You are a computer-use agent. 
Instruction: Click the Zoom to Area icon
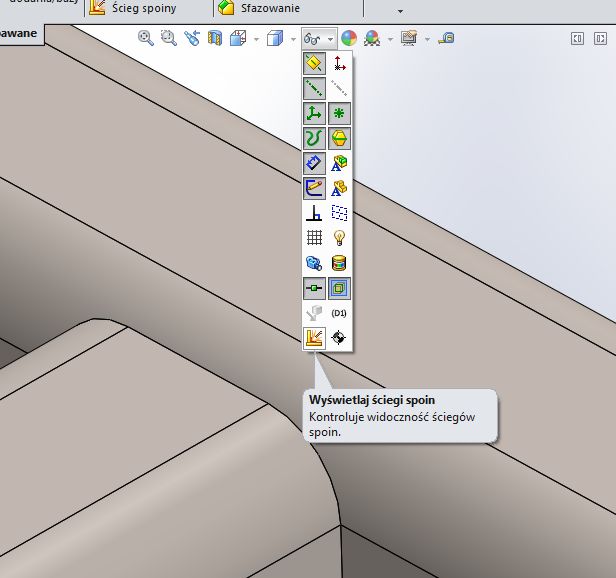168,38
